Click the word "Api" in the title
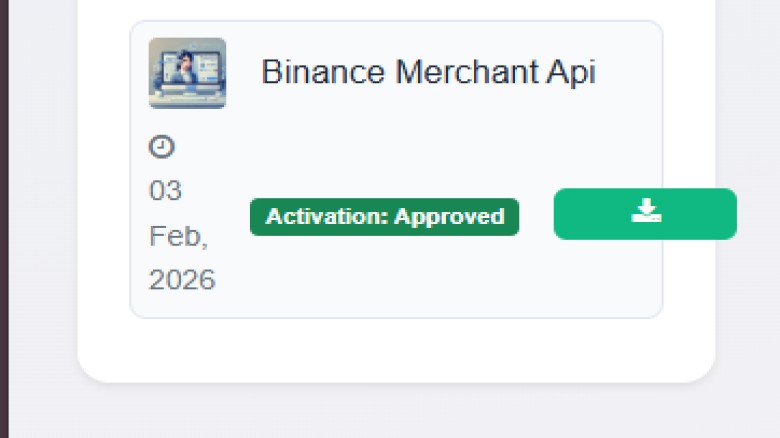The width and height of the screenshot is (780, 438). [x=572, y=72]
